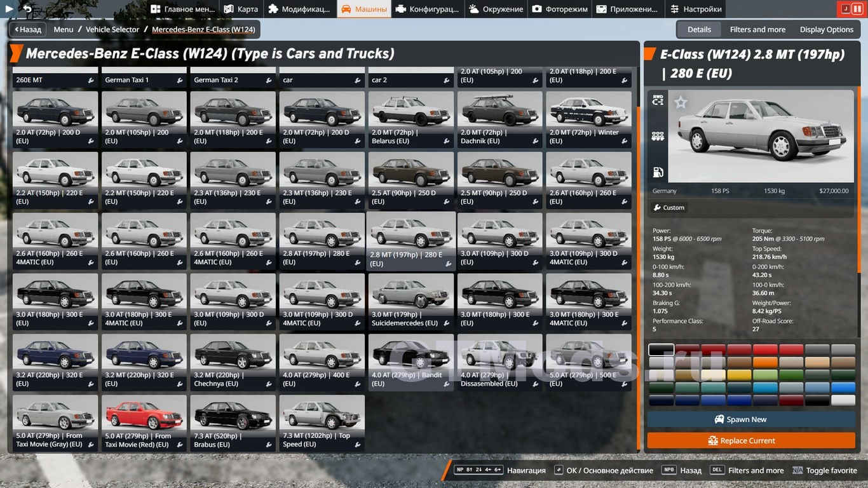Expand the Display Options menu
Viewport: 868px width, 488px height.
(x=826, y=29)
